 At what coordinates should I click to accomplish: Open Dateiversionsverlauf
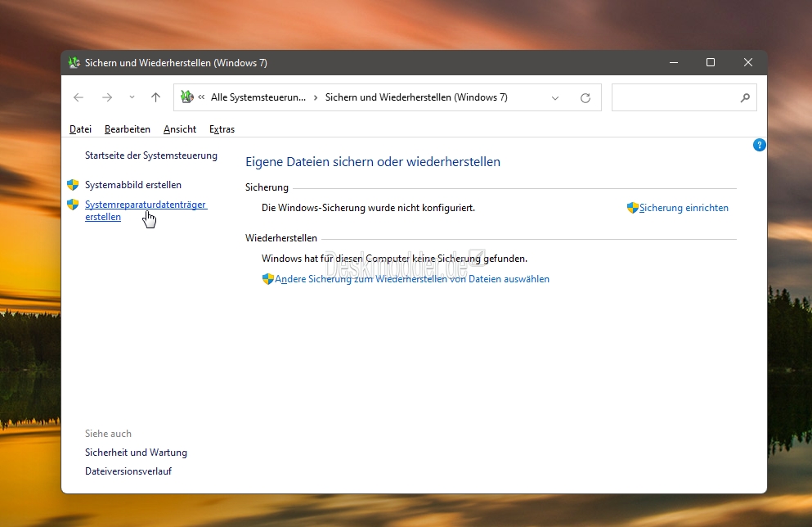coord(128,471)
